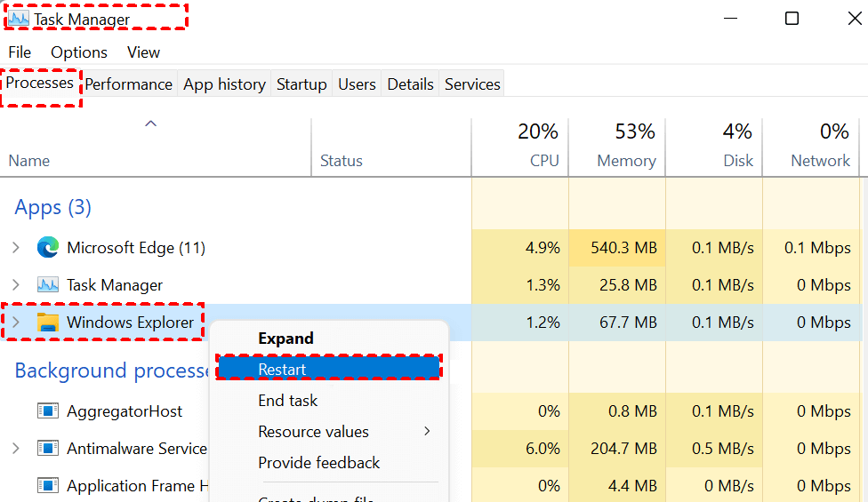Click the Task Manager title bar icon

(x=19, y=19)
